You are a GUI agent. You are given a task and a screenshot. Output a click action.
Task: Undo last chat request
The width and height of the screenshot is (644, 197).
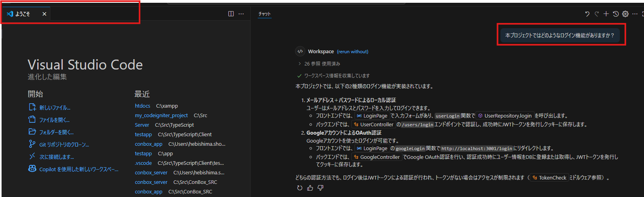pyautogui.click(x=587, y=14)
